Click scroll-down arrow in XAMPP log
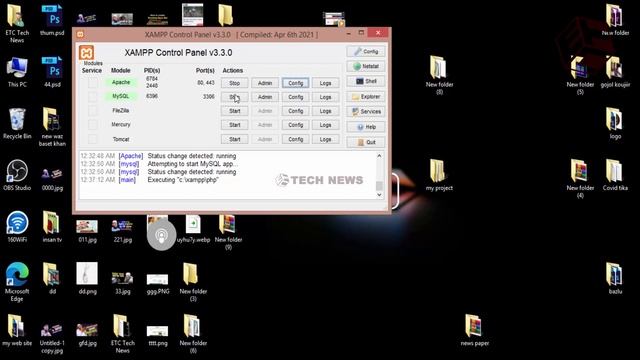 tap(379, 195)
